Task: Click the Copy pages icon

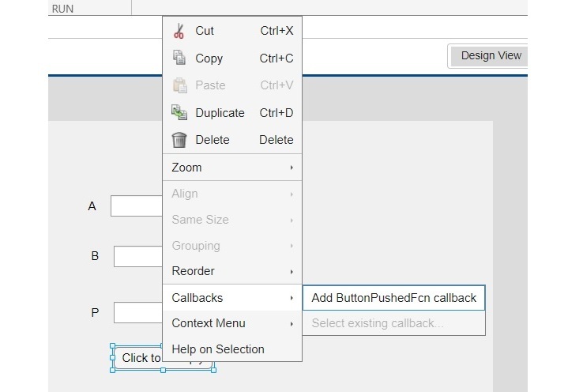Action: 179,58
